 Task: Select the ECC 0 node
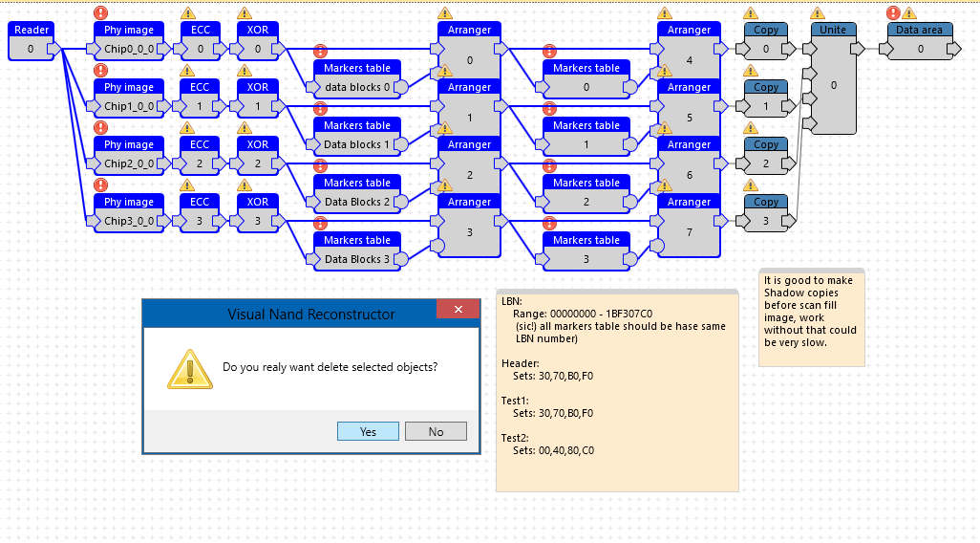click(200, 41)
